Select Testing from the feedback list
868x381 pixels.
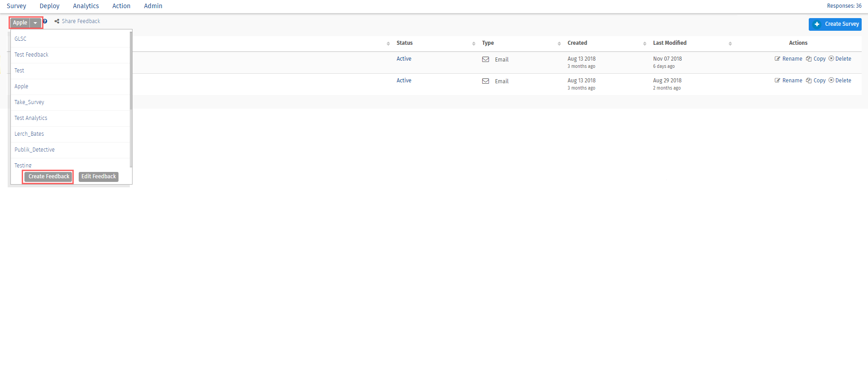click(x=70, y=163)
